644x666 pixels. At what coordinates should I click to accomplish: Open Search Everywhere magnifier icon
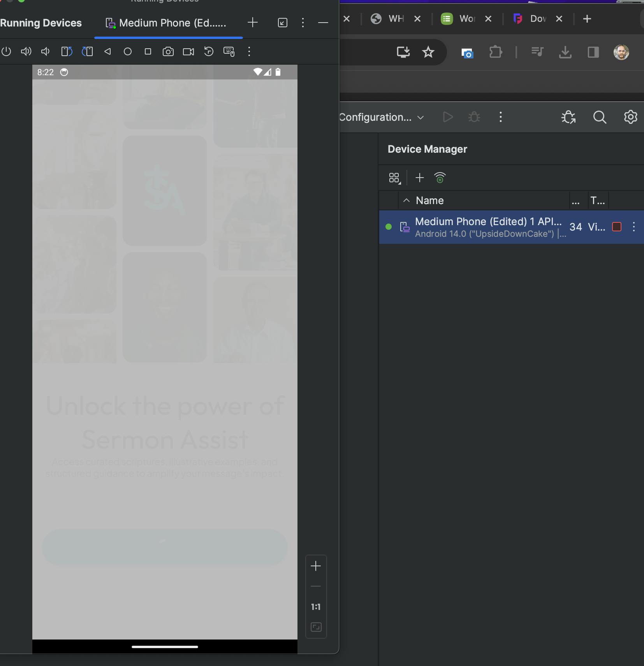pyautogui.click(x=600, y=117)
